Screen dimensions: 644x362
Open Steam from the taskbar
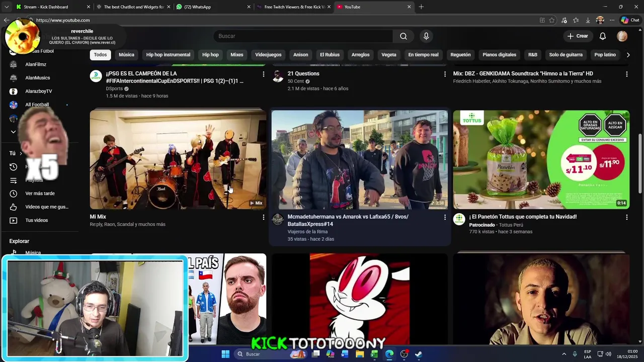(419, 354)
